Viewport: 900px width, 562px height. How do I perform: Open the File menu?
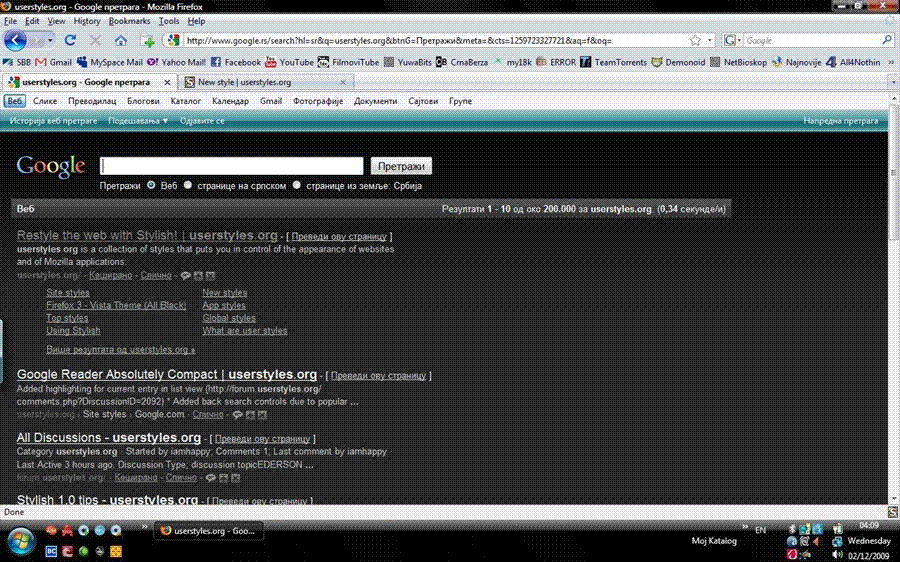tap(10, 21)
